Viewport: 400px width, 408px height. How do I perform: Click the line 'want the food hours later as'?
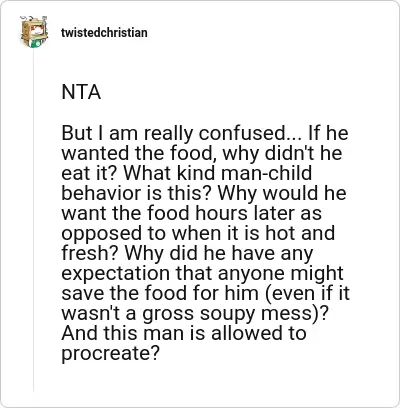click(191, 213)
